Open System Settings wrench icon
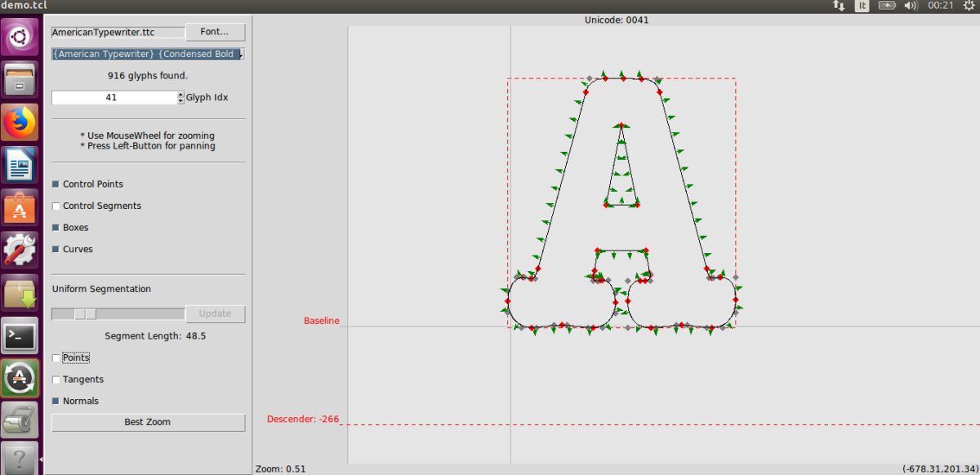Image resolution: width=980 pixels, height=475 pixels. (20, 250)
